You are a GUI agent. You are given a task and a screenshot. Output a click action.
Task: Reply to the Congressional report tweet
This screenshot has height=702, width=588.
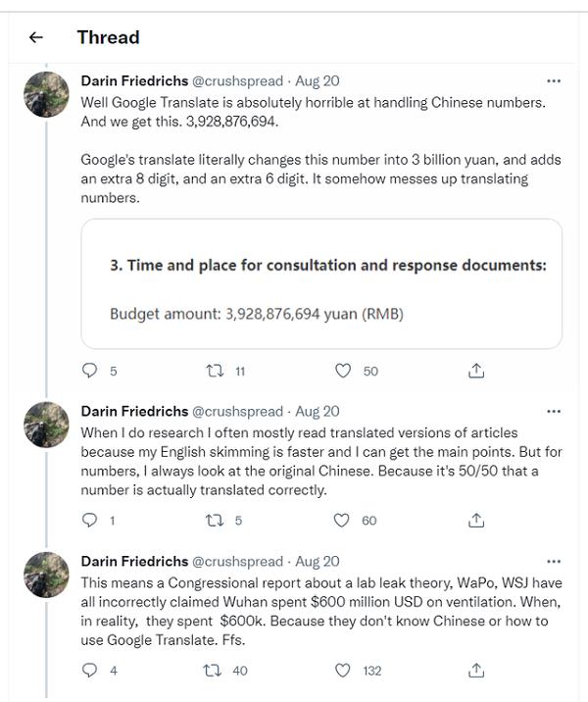[x=90, y=671]
